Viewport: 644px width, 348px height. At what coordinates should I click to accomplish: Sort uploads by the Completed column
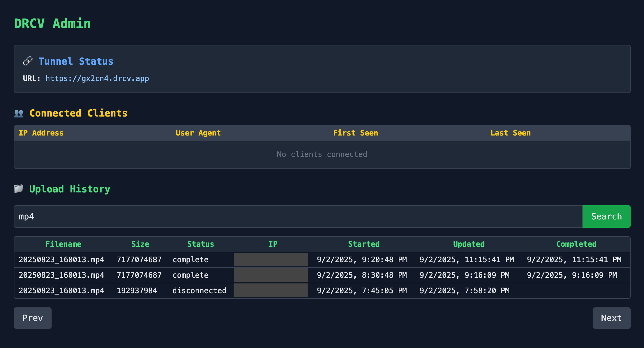pyautogui.click(x=576, y=244)
